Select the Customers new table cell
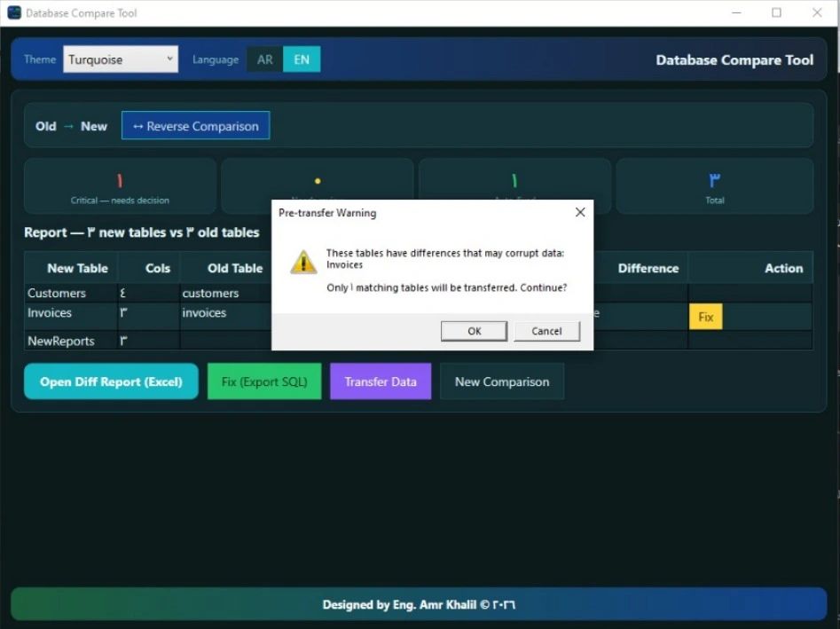 click(x=71, y=293)
